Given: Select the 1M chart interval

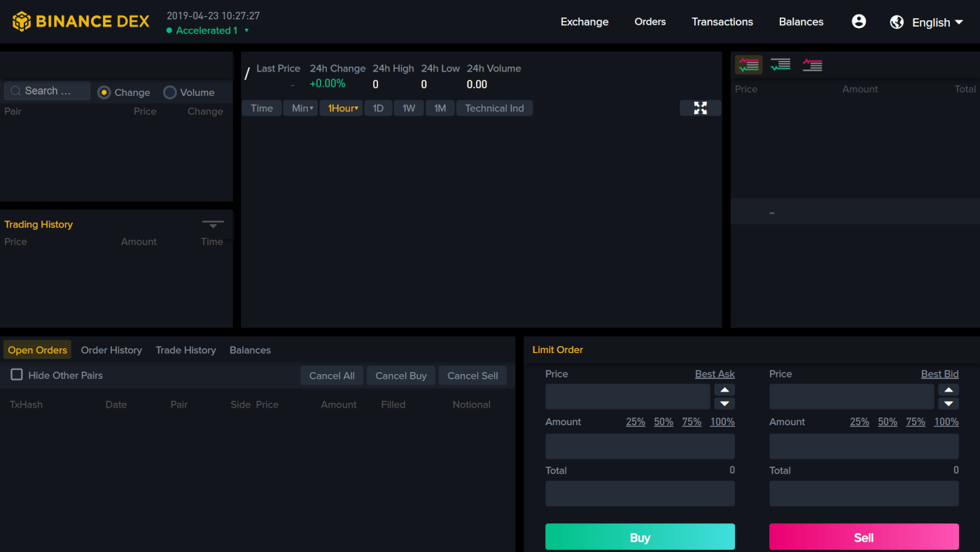Looking at the screenshot, I should click(x=440, y=108).
